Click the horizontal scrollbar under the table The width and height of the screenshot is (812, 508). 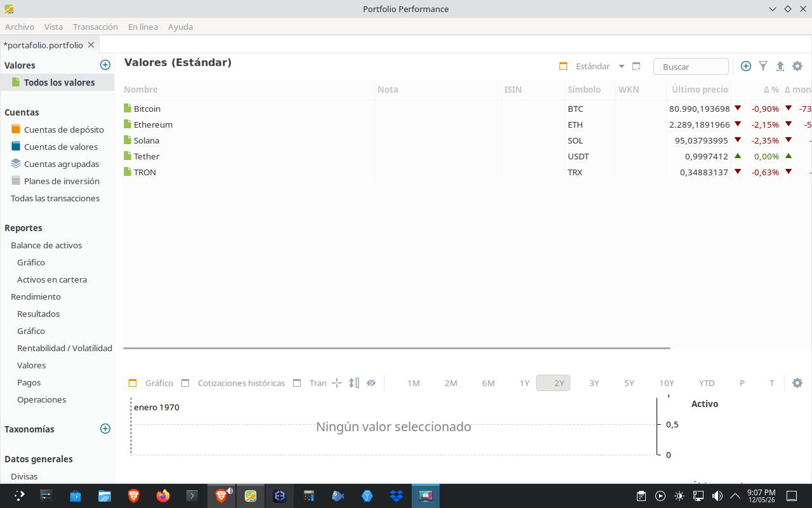[x=396, y=348]
